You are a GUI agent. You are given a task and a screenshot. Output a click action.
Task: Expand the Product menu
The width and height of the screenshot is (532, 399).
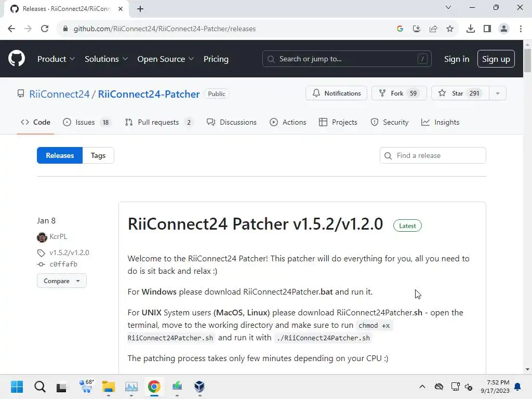[56, 59]
